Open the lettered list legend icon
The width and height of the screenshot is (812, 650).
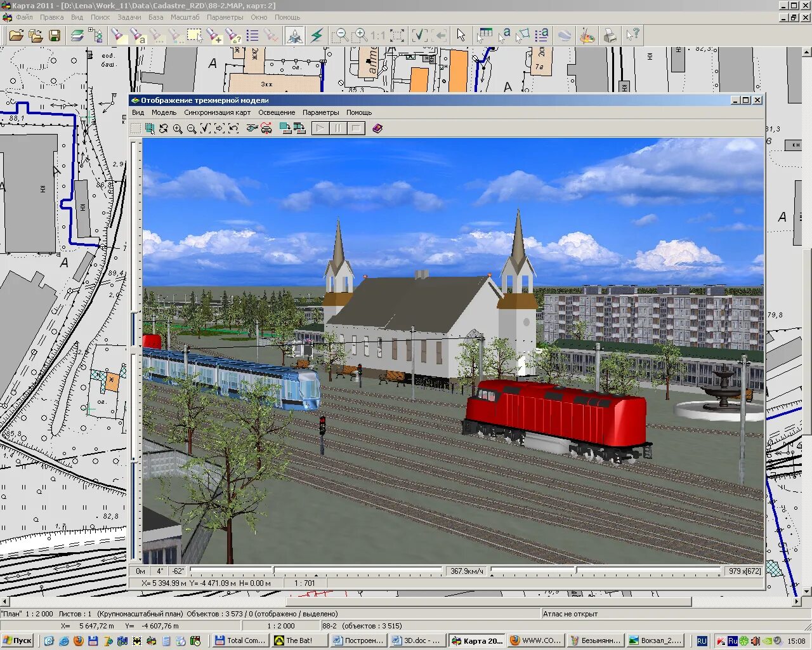542,36
